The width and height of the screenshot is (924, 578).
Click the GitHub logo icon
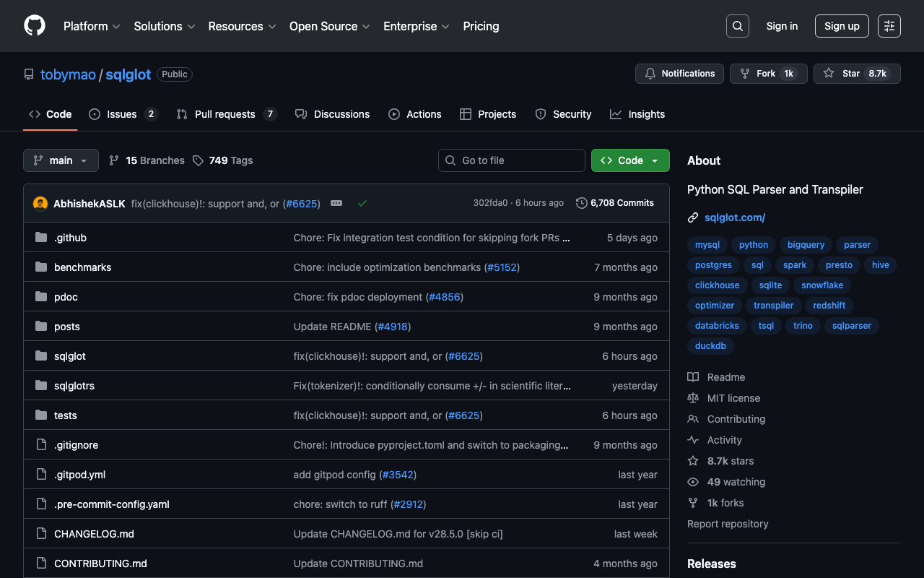pyautogui.click(x=35, y=26)
